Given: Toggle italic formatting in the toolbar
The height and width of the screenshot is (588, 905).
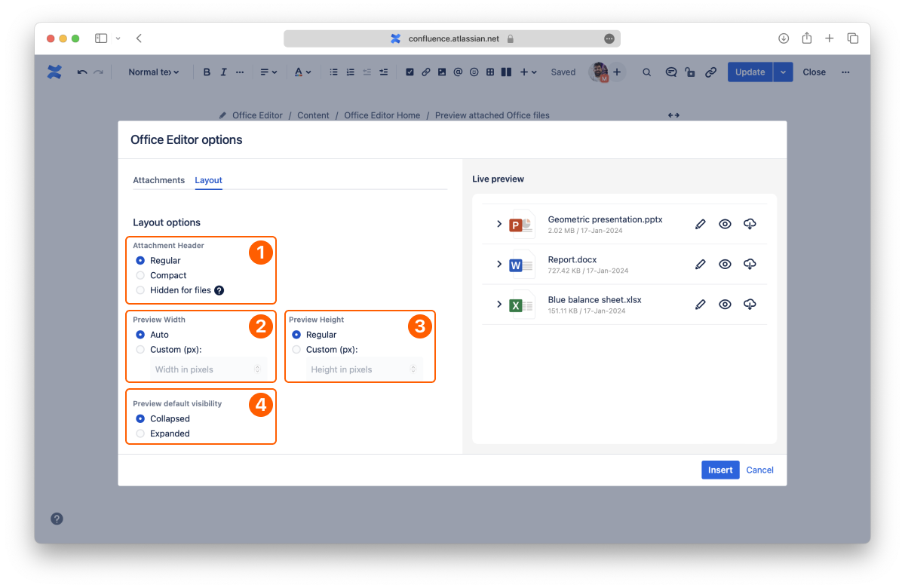Looking at the screenshot, I should (223, 72).
